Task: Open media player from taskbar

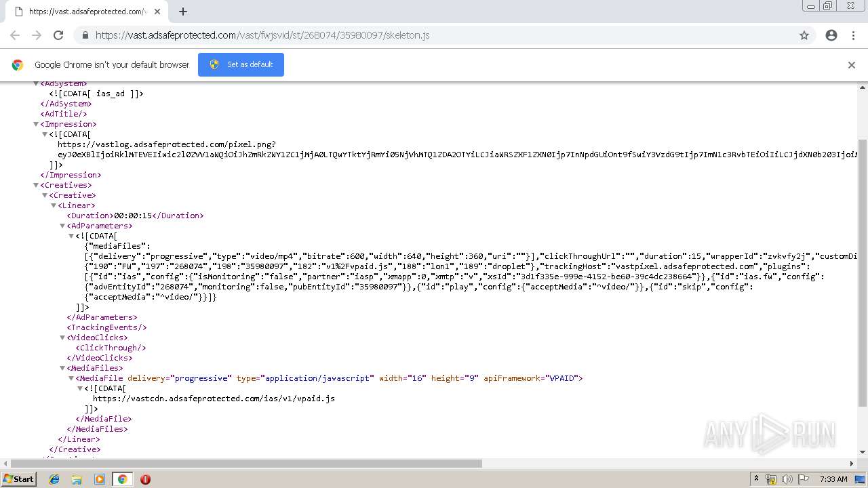Action: 100,479
